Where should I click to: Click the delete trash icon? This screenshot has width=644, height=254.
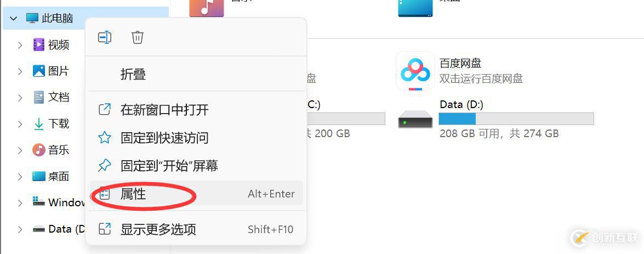click(137, 37)
